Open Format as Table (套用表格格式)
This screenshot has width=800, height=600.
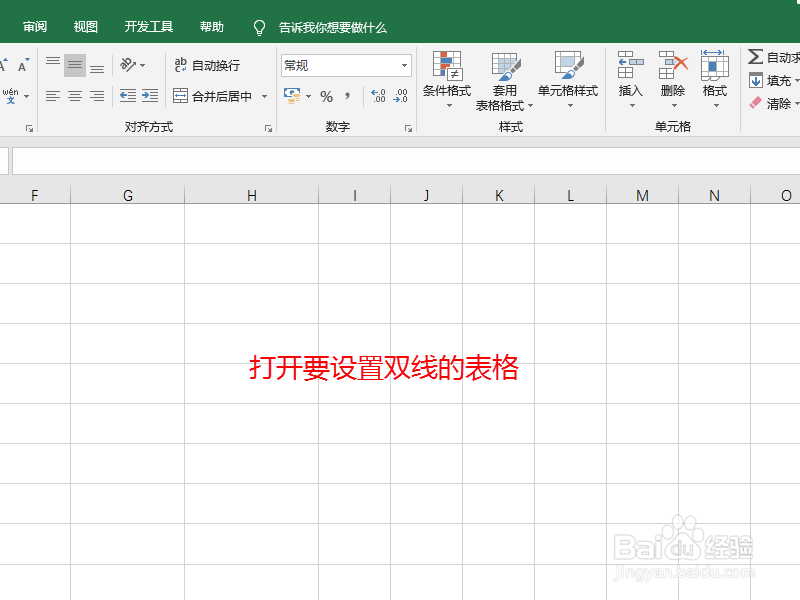[x=505, y=81]
